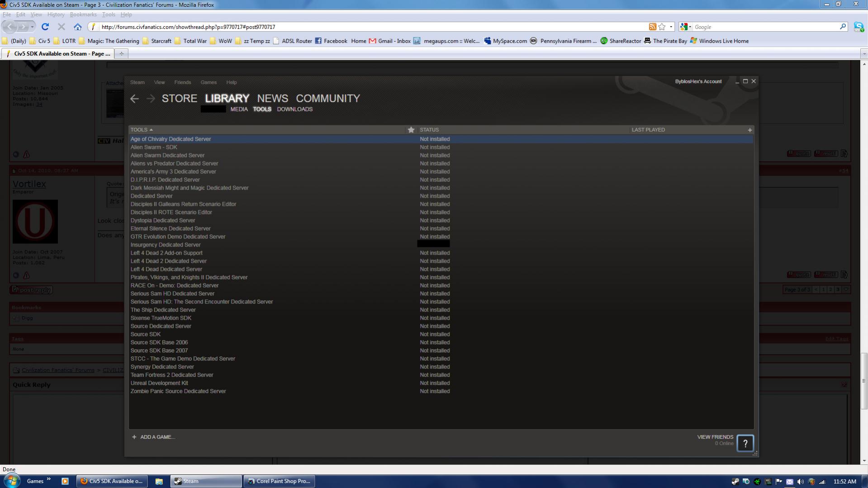868x488 pixels.
Task: Click the post reply button
Action: 31,290
